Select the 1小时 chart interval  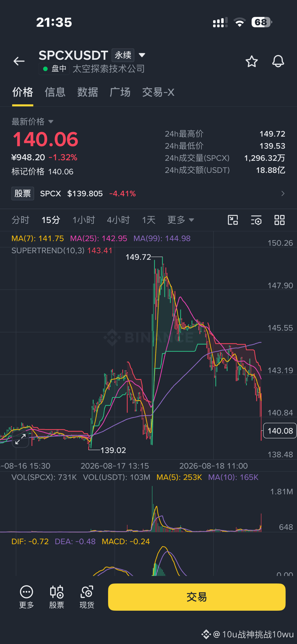84,220
